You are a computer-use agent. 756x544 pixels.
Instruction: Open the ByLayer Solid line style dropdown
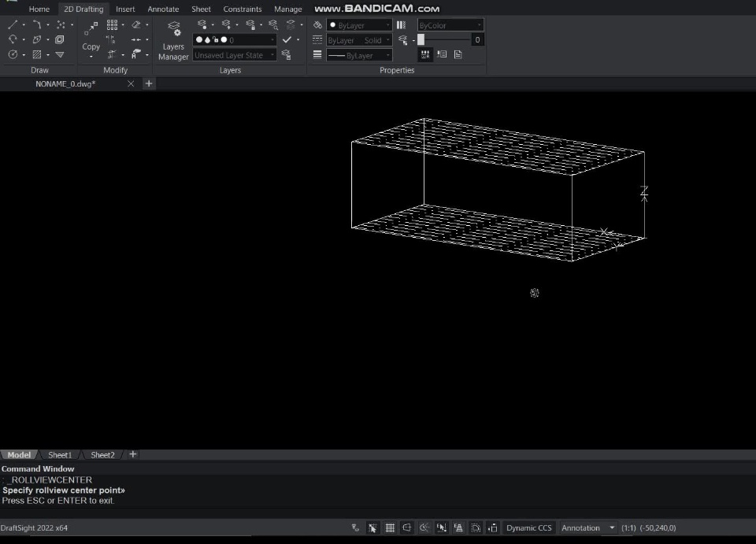click(x=359, y=40)
